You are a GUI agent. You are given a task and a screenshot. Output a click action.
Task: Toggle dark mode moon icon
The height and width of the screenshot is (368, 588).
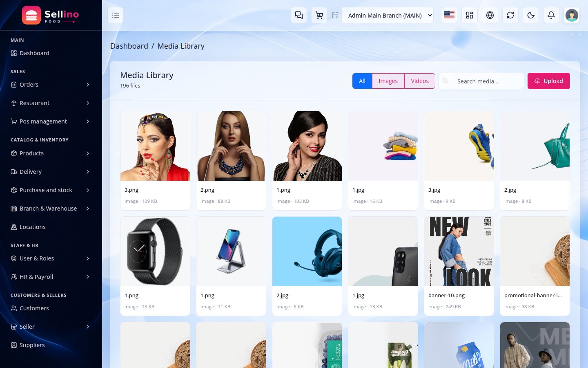tap(531, 15)
